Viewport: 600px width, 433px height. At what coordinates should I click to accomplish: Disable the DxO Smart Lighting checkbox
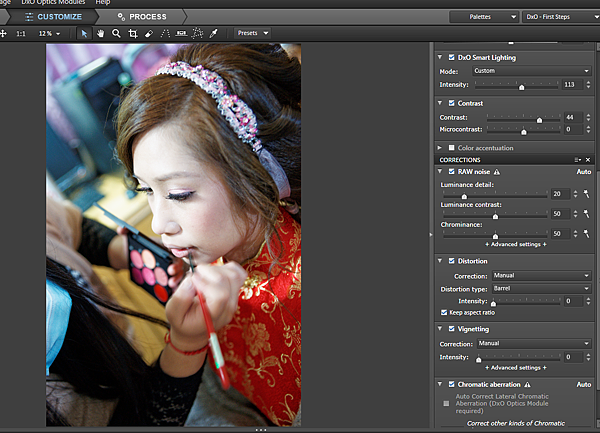click(452, 57)
